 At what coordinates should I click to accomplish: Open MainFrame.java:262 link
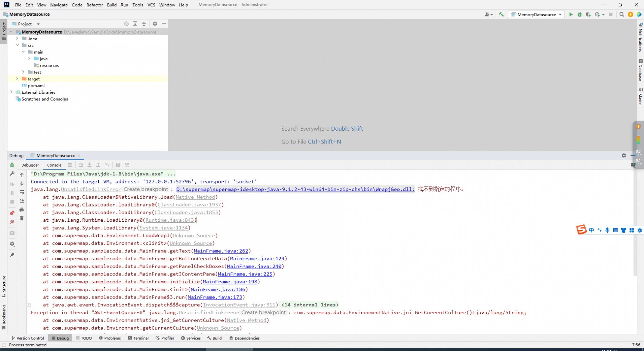point(221,251)
